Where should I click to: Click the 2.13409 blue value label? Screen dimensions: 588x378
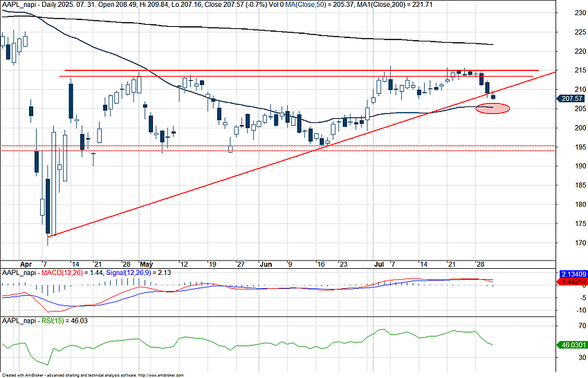[x=573, y=274]
